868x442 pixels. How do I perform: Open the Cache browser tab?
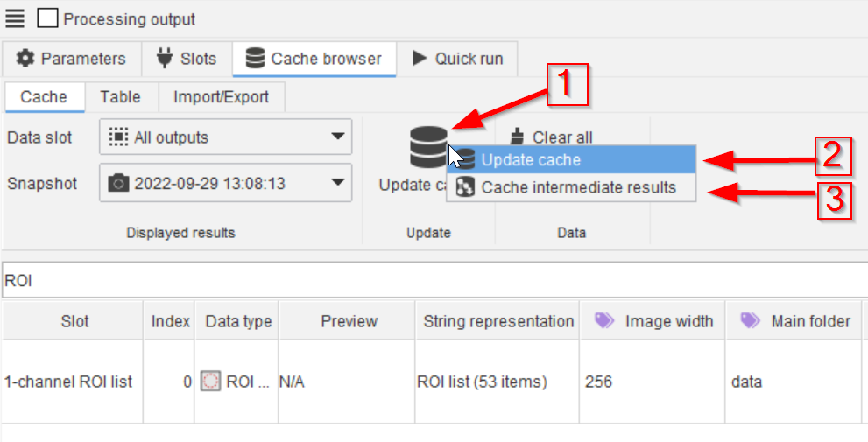pyautogui.click(x=314, y=59)
